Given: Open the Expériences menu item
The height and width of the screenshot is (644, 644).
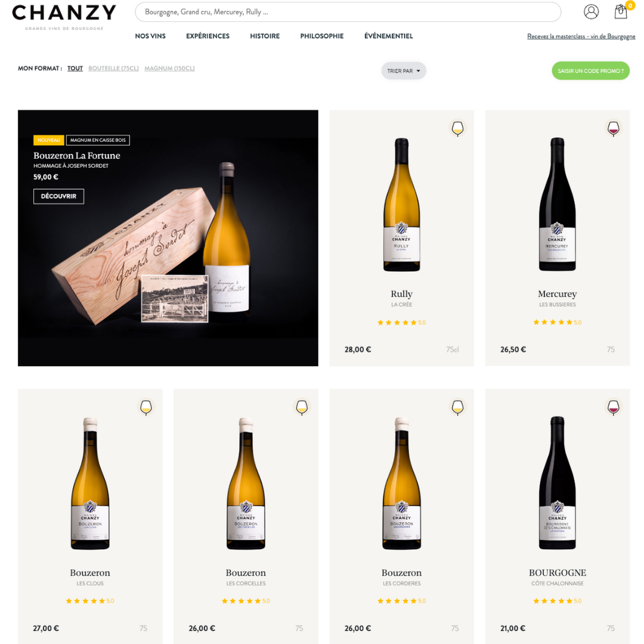Looking at the screenshot, I should pyautogui.click(x=208, y=36).
